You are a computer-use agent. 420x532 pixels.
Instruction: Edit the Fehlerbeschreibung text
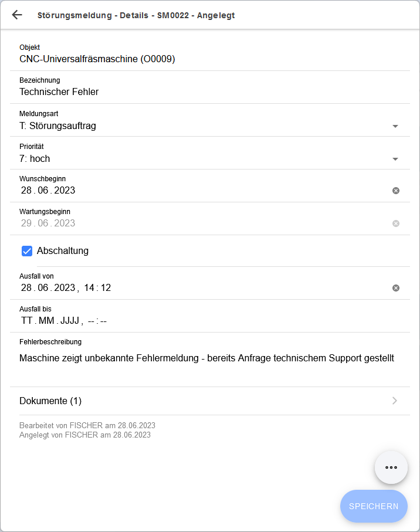tap(206, 358)
